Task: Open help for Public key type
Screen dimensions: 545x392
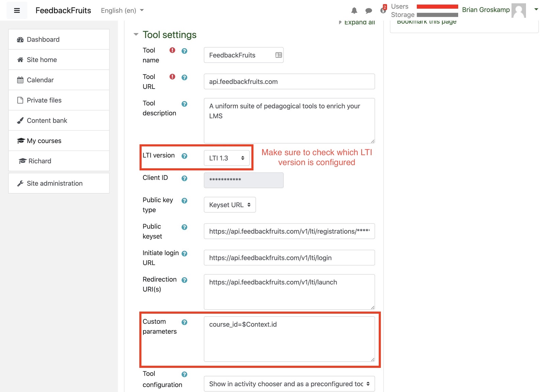Action: tap(184, 201)
